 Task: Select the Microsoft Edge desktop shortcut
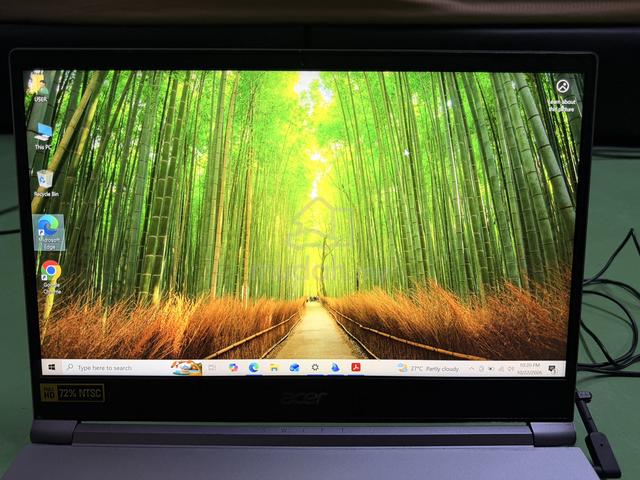point(49,232)
